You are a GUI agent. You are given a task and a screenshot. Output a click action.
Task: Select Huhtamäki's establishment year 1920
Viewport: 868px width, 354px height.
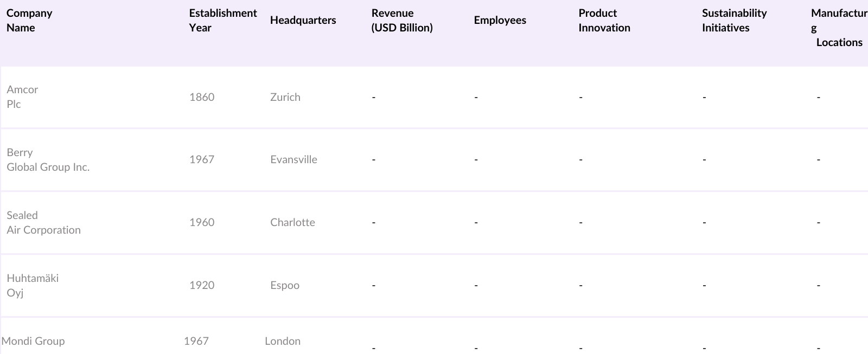(202, 286)
